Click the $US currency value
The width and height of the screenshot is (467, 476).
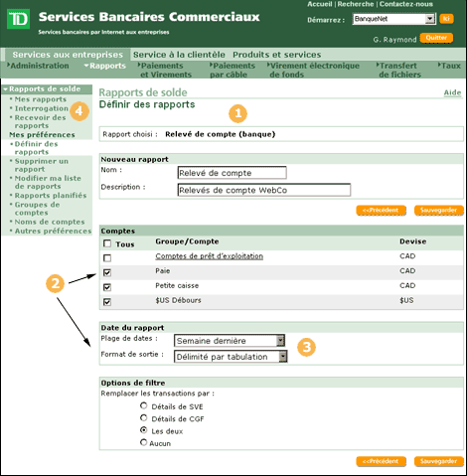coord(406,300)
